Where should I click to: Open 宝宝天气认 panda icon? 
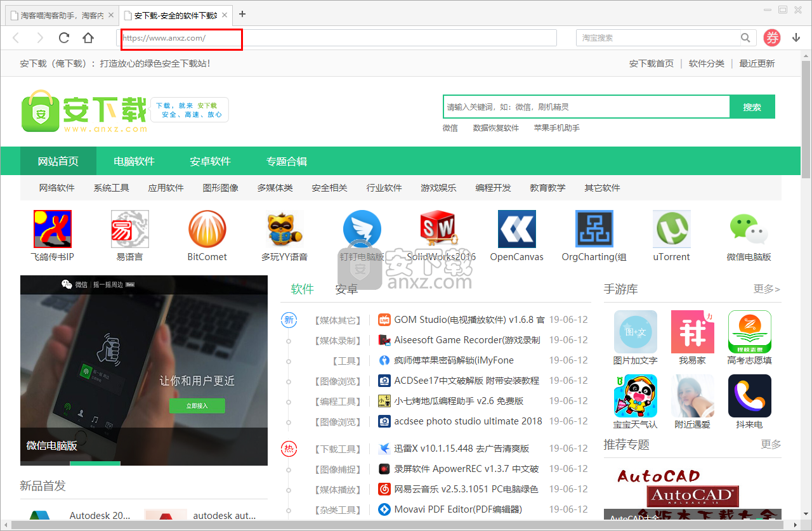click(x=636, y=396)
